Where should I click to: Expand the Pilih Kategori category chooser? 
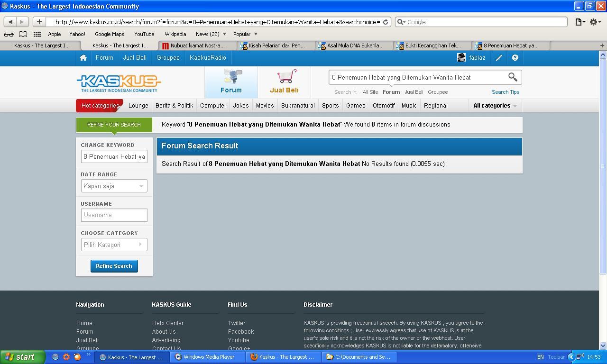click(114, 245)
